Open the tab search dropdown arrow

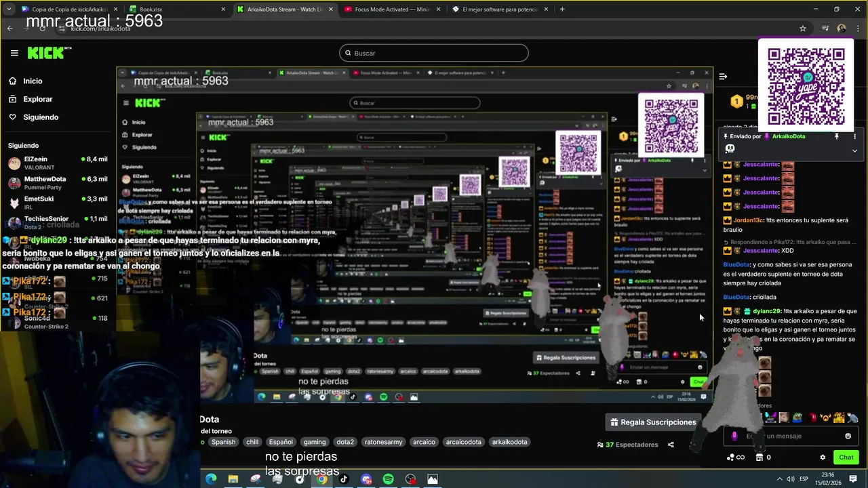coord(8,9)
